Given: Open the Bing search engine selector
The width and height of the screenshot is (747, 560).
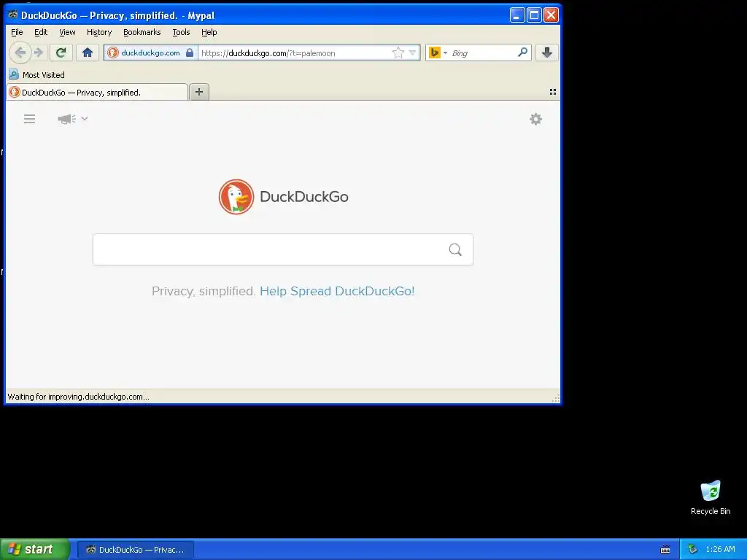Looking at the screenshot, I should pyautogui.click(x=438, y=52).
